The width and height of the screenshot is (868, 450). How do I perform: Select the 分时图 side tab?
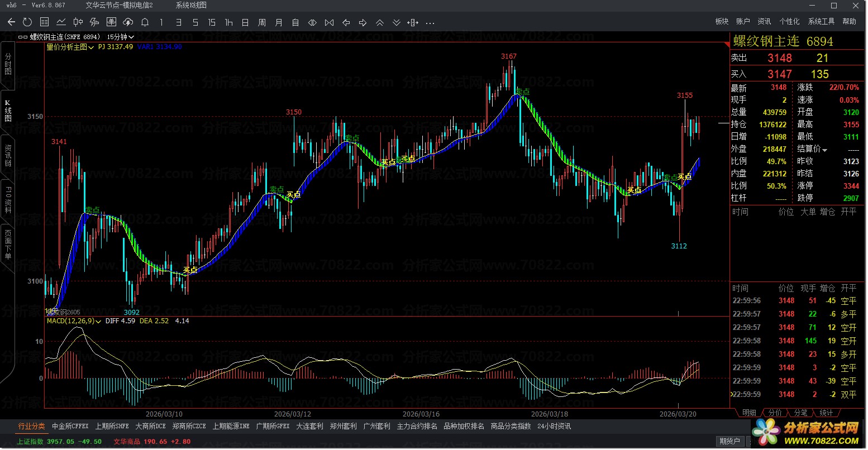tap(8, 64)
